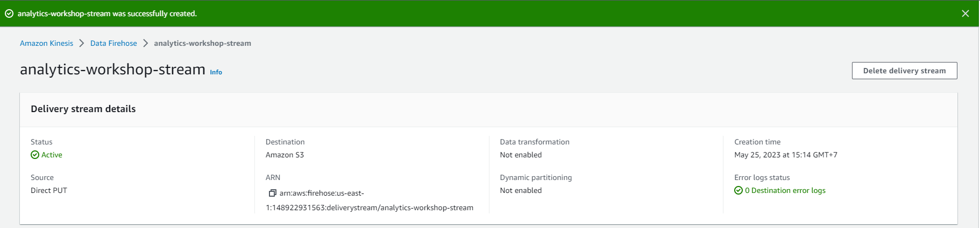This screenshot has width=980, height=228.
Task: Click Delete delivery stream button
Action: pos(904,71)
